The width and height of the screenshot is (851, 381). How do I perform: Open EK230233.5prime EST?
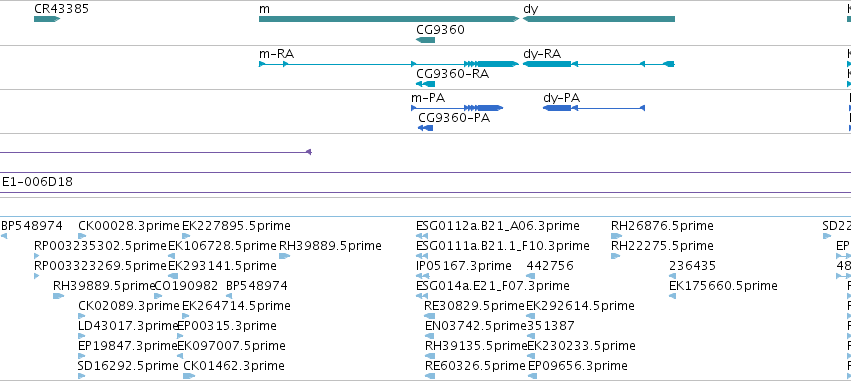click(582, 346)
